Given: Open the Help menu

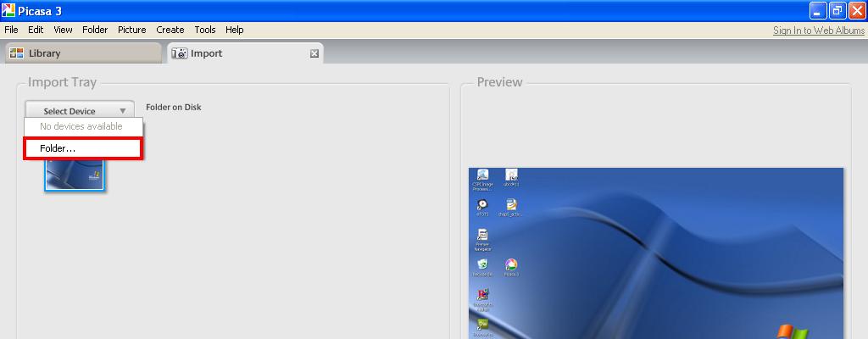Looking at the screenshot, I should pyautogui.click(x=235, y=30).
